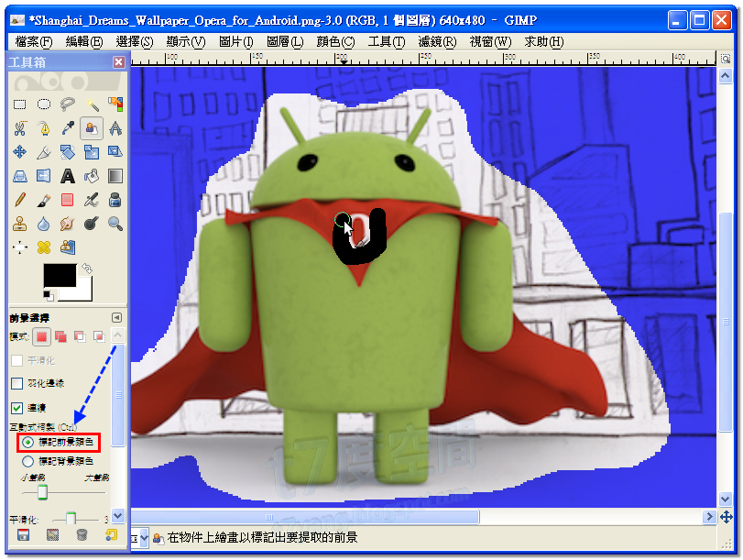Set selection mode to replace current selection
The height and width of the screenshot is (560, 743).
click(42, 337)
